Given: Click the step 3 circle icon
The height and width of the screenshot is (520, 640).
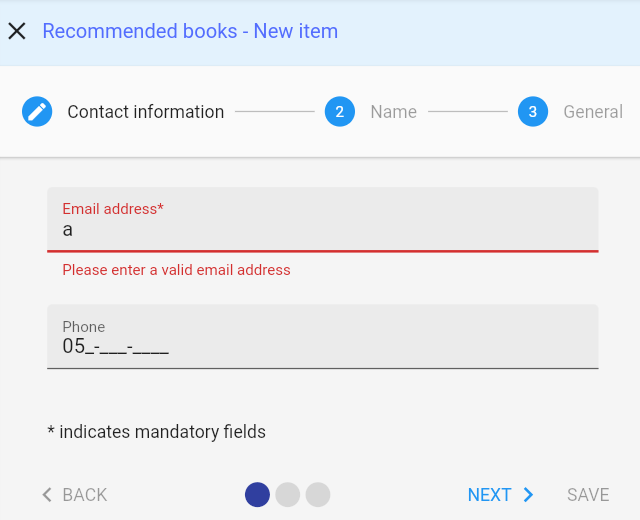Looking at the screenshot, I should 533,112.
